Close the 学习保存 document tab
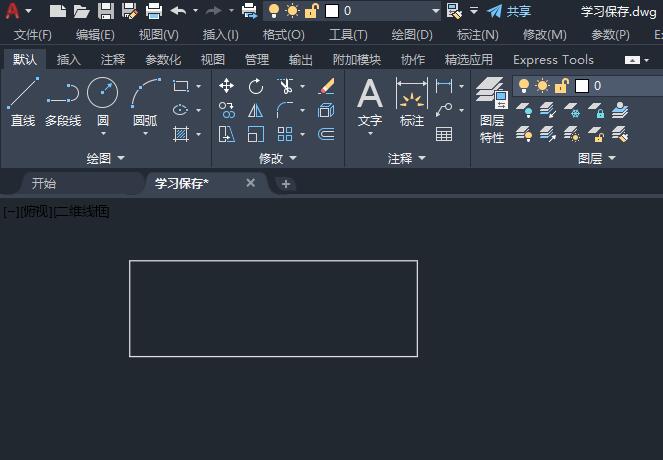663x460 pixels. click(x=251, y=183)
